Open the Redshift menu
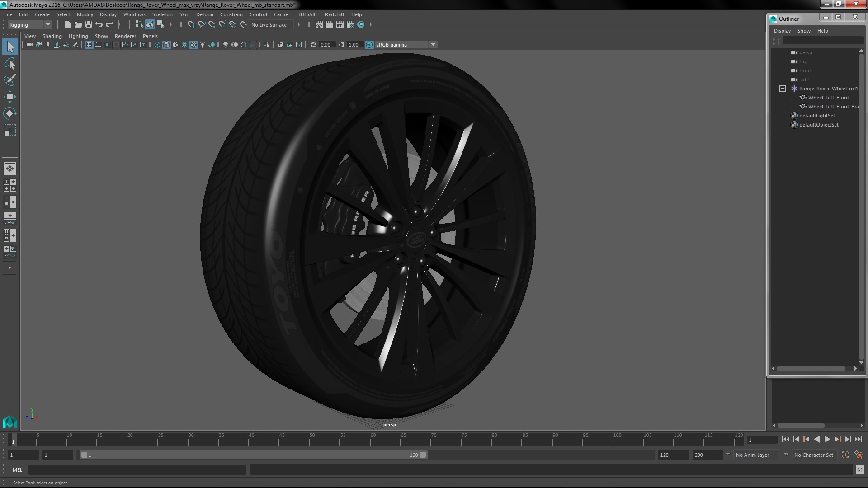 tap(335, 14)
